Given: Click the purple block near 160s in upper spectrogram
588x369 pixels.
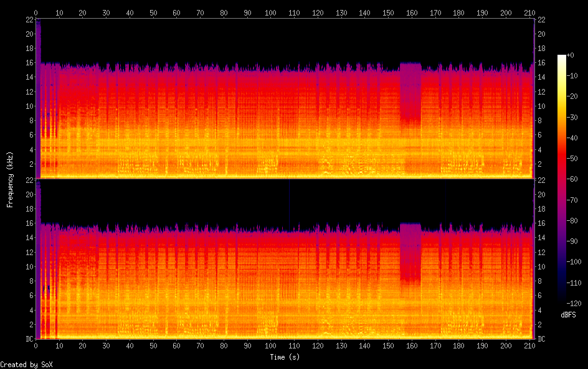Looking at the screenshot, I should pyautogui.click(x=410, y=87).
